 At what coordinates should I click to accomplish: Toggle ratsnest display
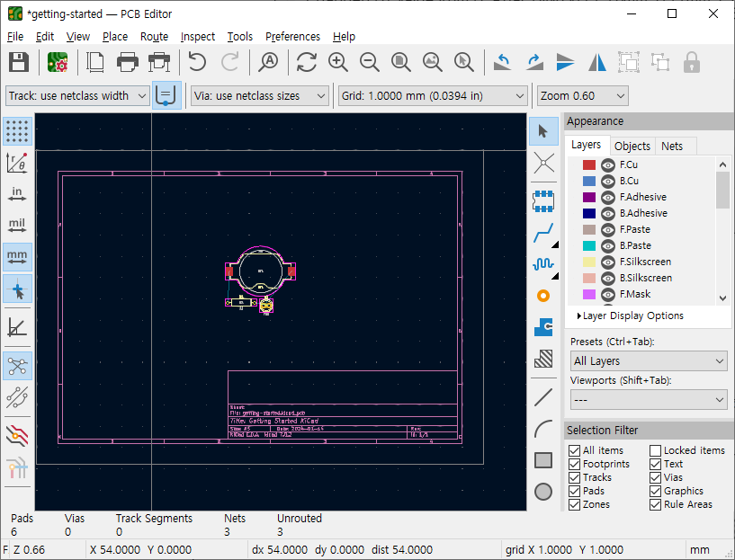[17, 366]
